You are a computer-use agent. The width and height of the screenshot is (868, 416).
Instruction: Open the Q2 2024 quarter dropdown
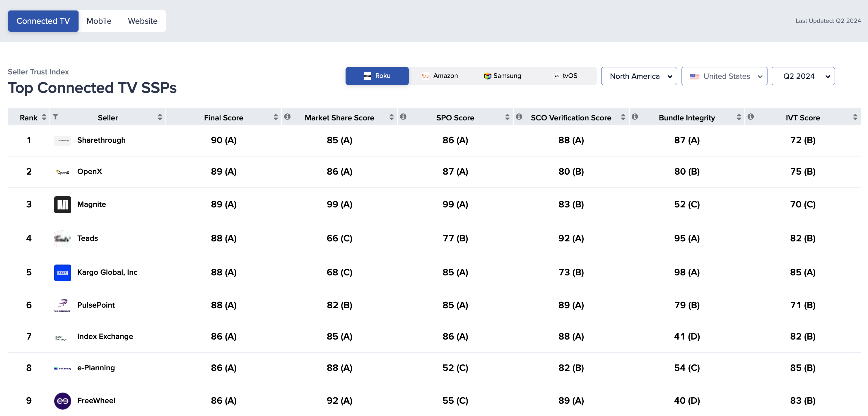coord(803,76)
